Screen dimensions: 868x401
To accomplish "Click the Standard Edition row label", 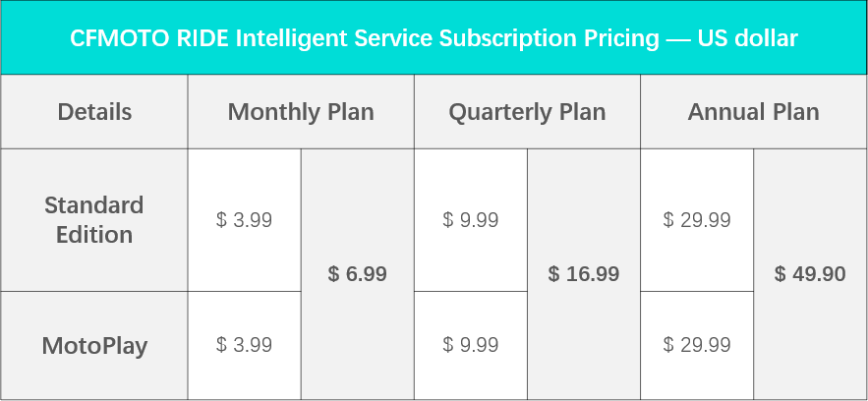I will (x=94, y=220).
